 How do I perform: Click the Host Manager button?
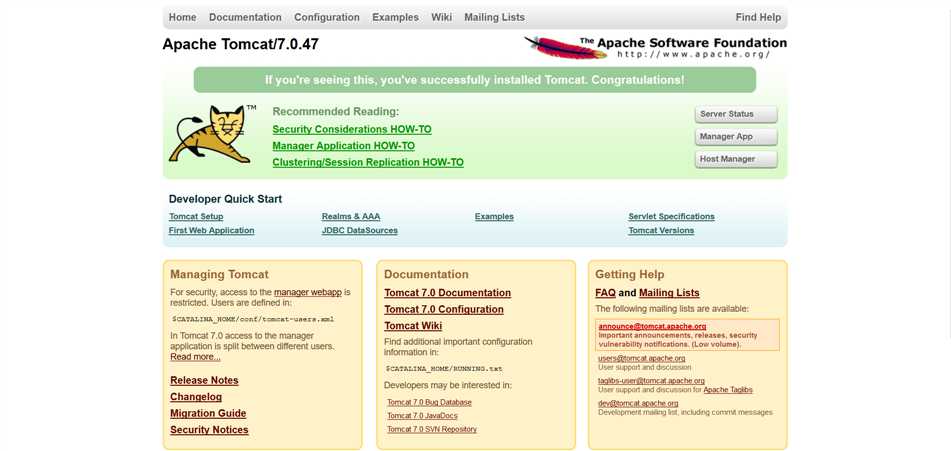[x=736, y=159]
